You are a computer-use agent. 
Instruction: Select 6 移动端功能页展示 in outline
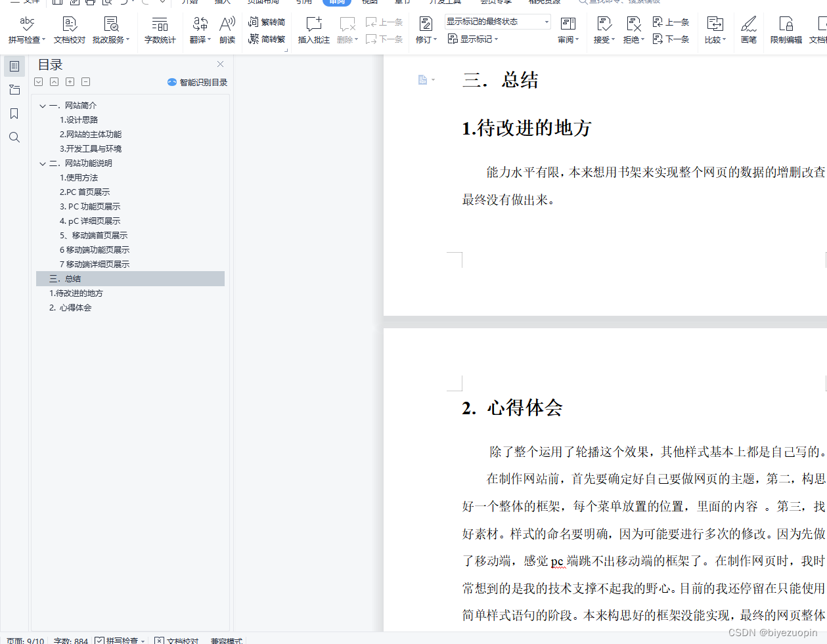click(x=95, y=250)
